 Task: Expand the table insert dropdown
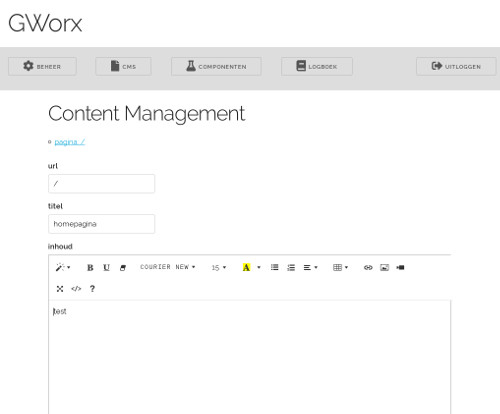[340, 267]
